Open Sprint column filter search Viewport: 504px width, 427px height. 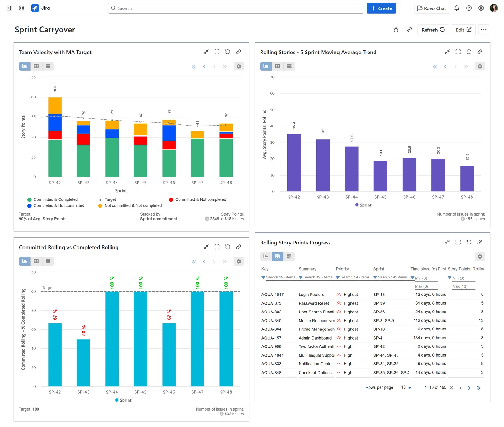391,278
